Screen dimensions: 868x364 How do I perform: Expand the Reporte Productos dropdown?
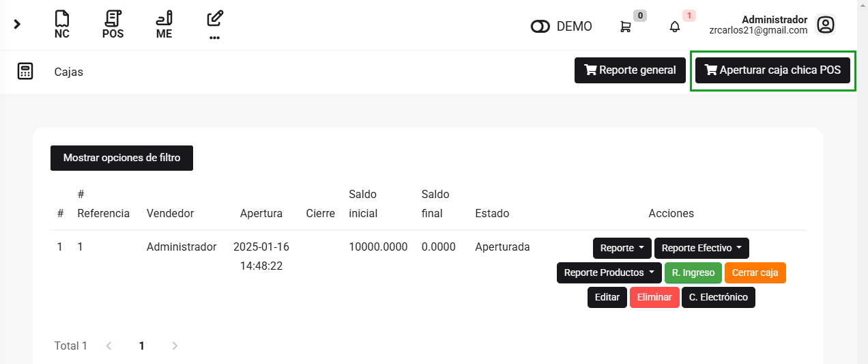609,272
